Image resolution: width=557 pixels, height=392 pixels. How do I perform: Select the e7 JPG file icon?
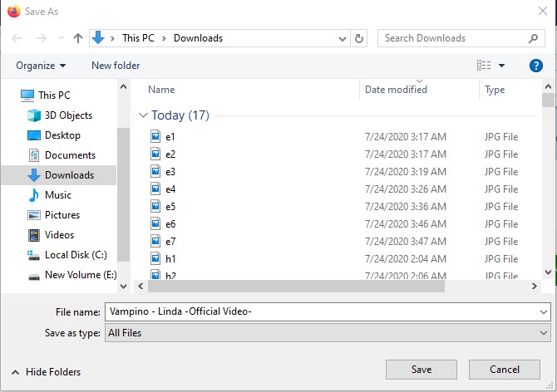coord(155,241)
